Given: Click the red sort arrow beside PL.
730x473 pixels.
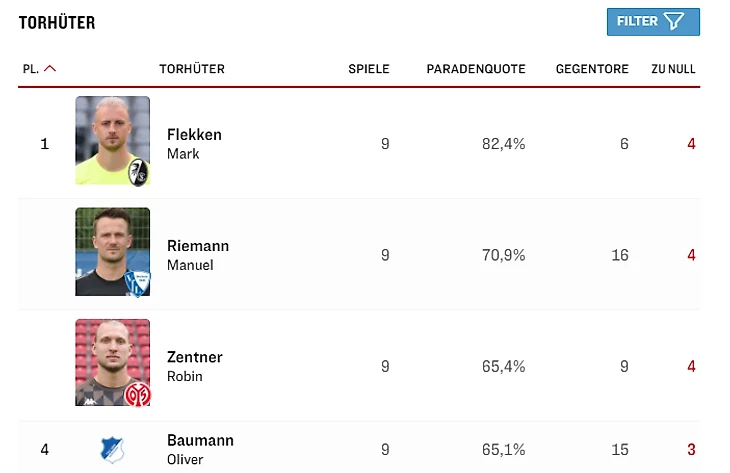Looking at the screenshot, I should (50, 69).
